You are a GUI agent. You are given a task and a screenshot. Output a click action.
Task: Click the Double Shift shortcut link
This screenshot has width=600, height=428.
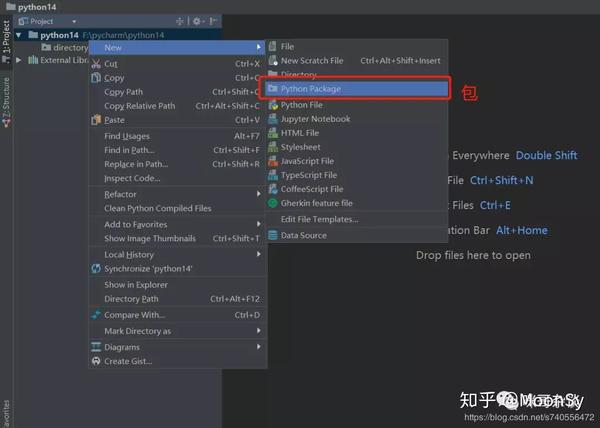[546, 155]
